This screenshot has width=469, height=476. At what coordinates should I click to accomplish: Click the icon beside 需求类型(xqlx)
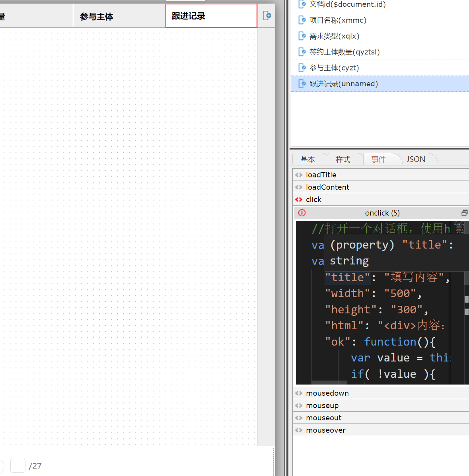pyautogui.click(x=302, y=36)
